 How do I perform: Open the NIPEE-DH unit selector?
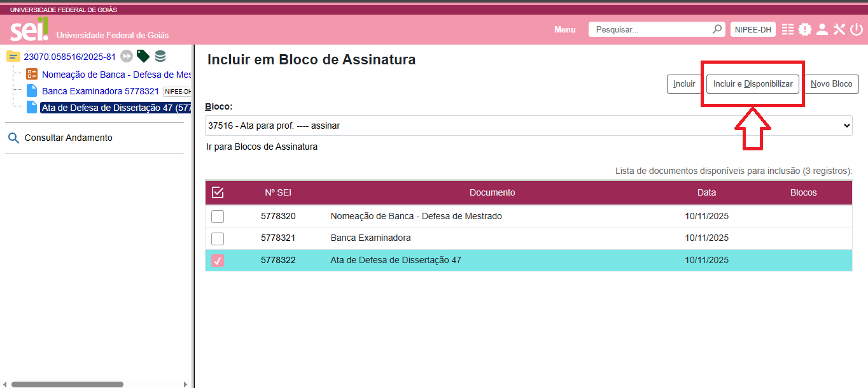(x=753, y=29)
